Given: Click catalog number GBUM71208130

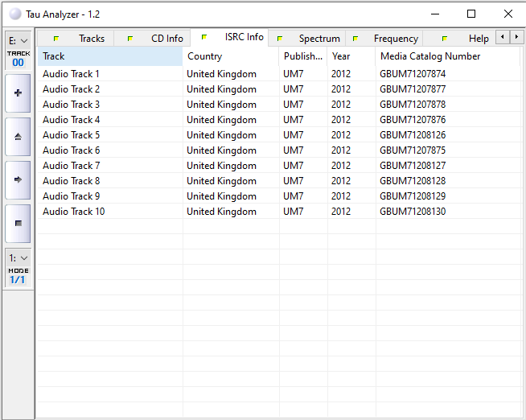Looking at the screenshot, I should (413, 212).
